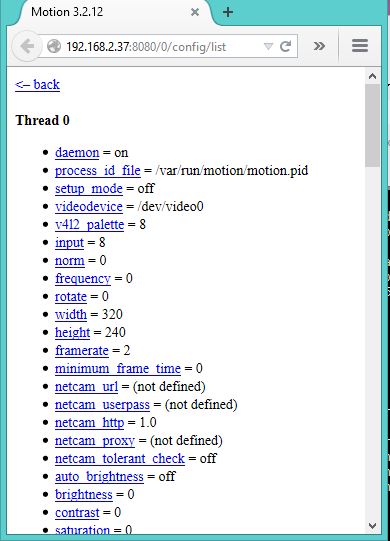Image resolution: width=390 pixels, height=541 pixels.
Task: Click the browser back arrow button
Action: (x=27, y=46)
